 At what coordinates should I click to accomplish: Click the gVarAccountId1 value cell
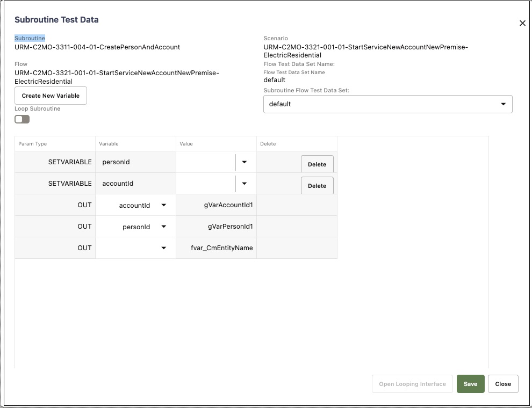[x=216, y=205]
